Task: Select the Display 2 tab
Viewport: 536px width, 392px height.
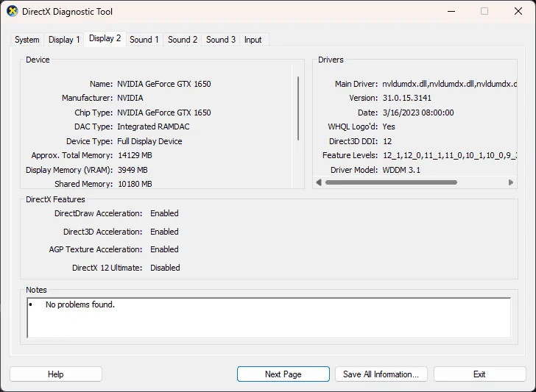Action: tap(105, 38)
